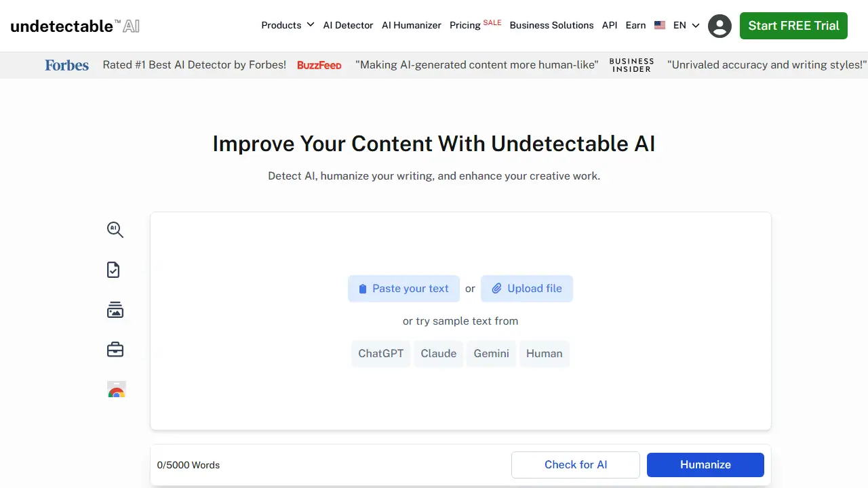Go to the API nav link

pos(610,25)
